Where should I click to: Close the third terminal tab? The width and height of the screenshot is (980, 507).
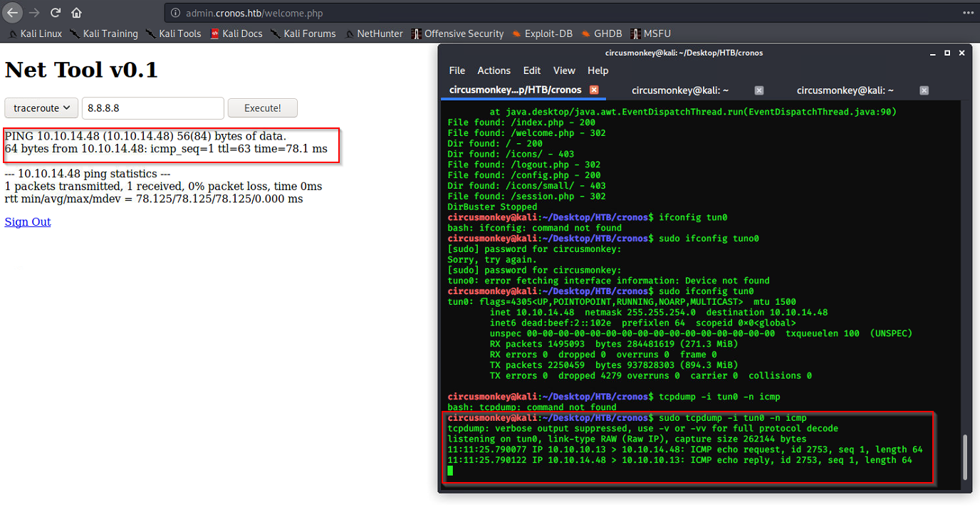point(924,90)
